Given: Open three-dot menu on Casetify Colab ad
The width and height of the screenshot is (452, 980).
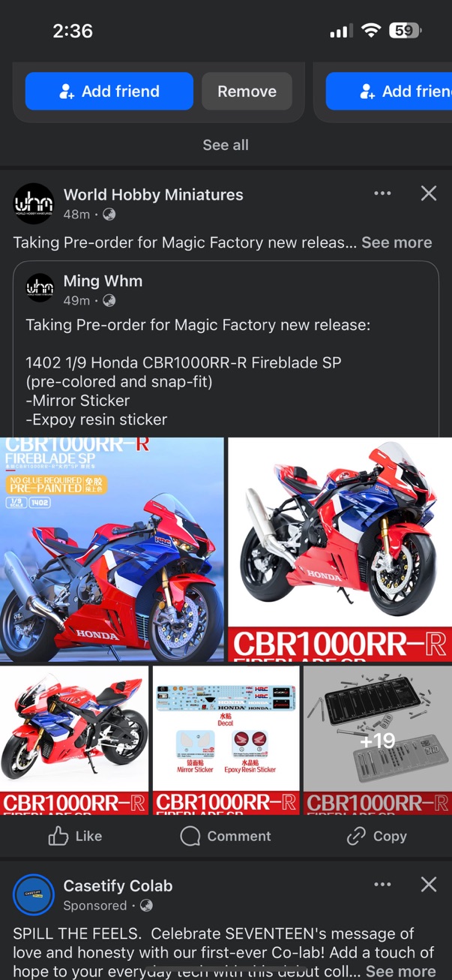Looking at the screenshot, I should coord(382,885).
